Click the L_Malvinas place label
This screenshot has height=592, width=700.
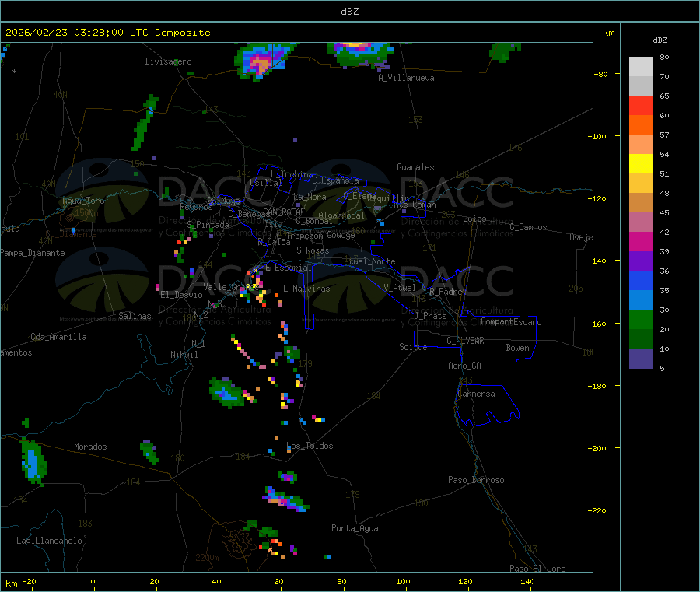pos(306,289)
